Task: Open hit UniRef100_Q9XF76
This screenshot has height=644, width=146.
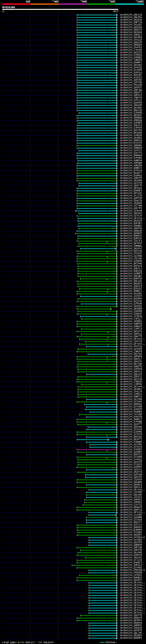Action: click(131, 615)
